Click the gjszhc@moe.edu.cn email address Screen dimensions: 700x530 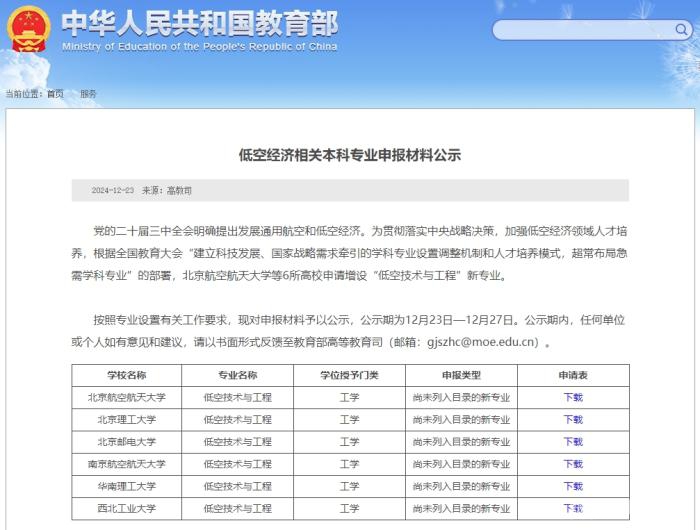tap(483, 342)
